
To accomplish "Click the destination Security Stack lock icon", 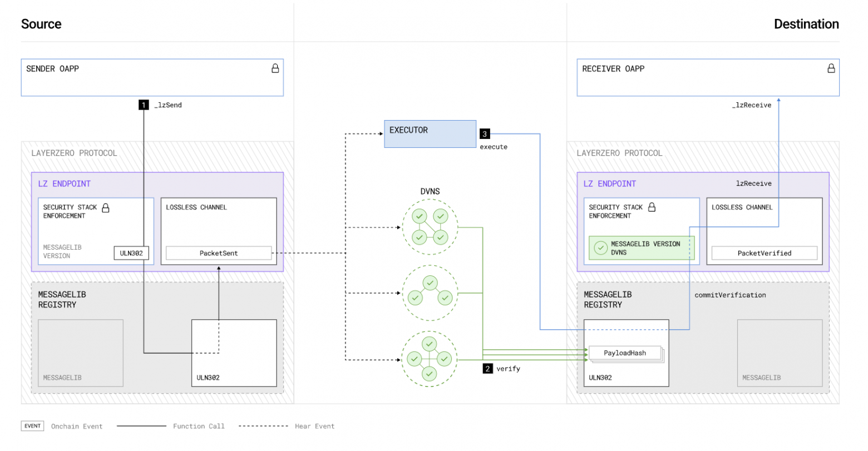I will [652, 207].
